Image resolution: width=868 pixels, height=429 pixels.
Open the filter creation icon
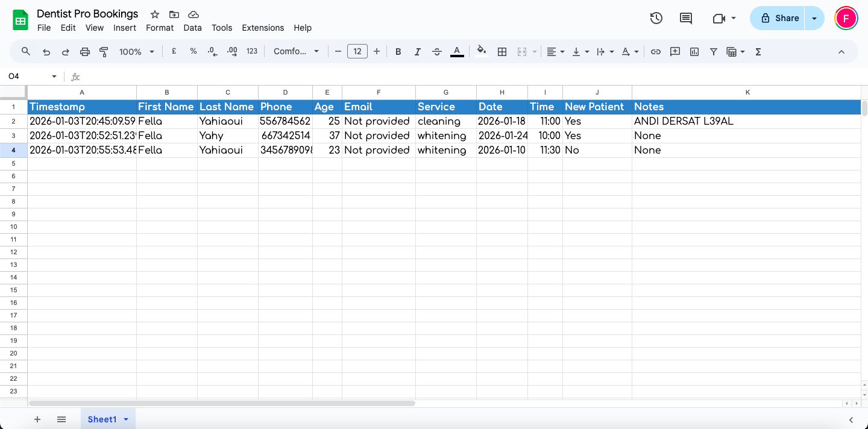(x=713, y=52)
